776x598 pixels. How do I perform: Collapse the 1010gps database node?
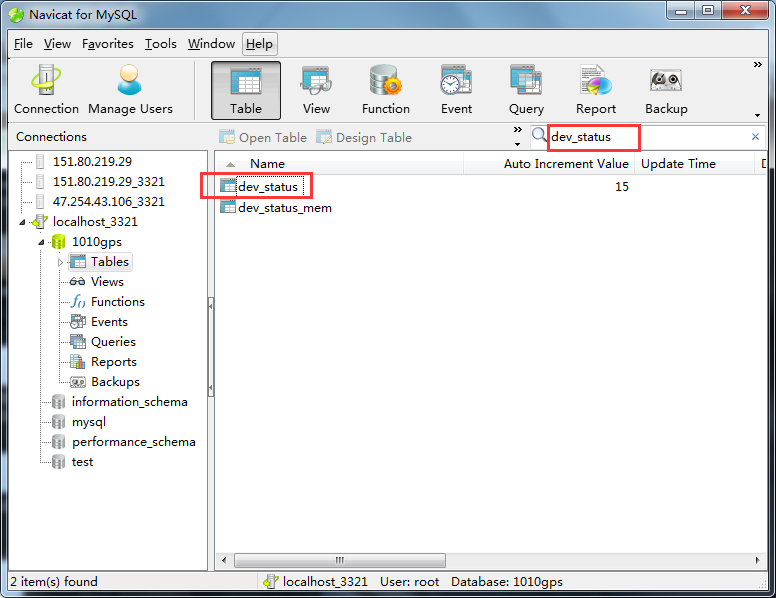point(42,243)
